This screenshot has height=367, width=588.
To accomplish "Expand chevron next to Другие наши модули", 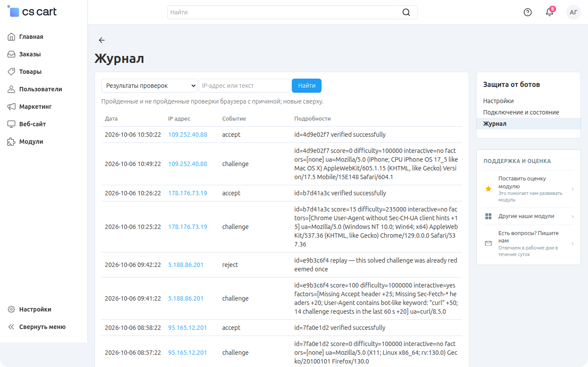I will pos(572,216).
